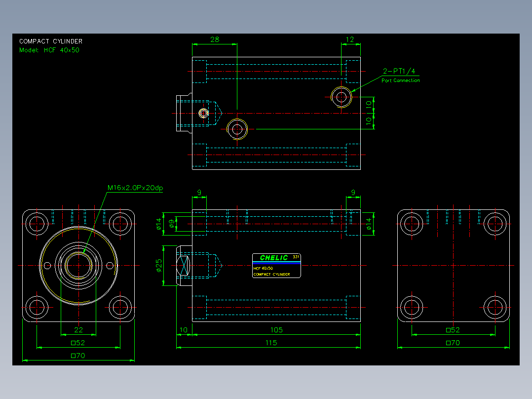Select the 331 number on the nameplate
The height and width of the screenshot is (399, 532).
tap(296, 257)
